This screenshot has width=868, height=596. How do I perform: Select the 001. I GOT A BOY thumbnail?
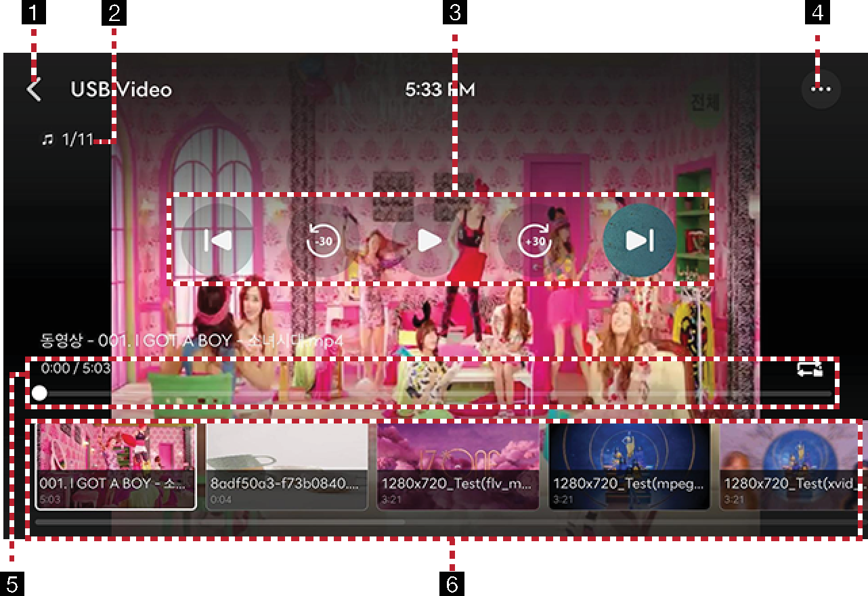[116, 466]
